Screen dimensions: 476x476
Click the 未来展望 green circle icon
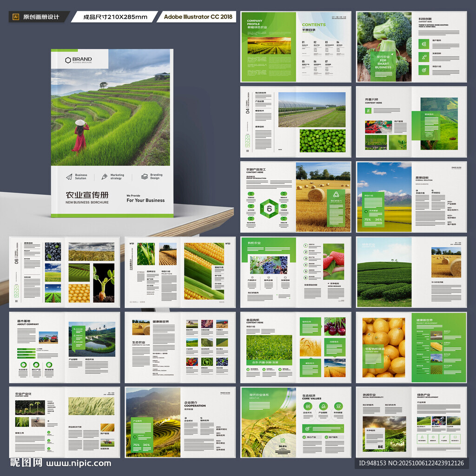click(x=338, y=406)
